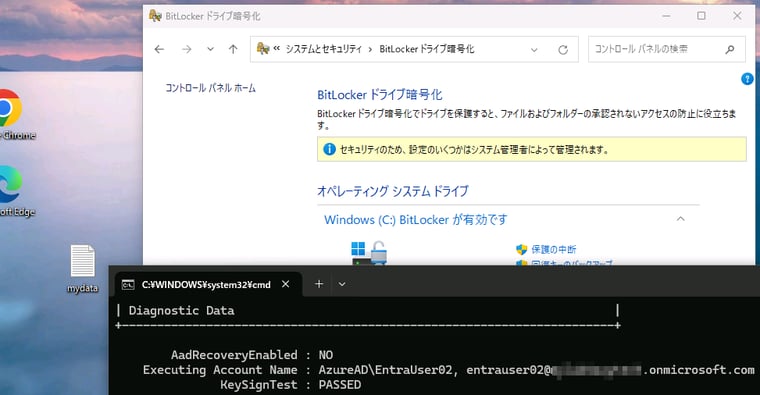This screenshot has height=395, width=760.
Task: Click Windows (C:) BitLocker が有効です heading
Action: 415,220
